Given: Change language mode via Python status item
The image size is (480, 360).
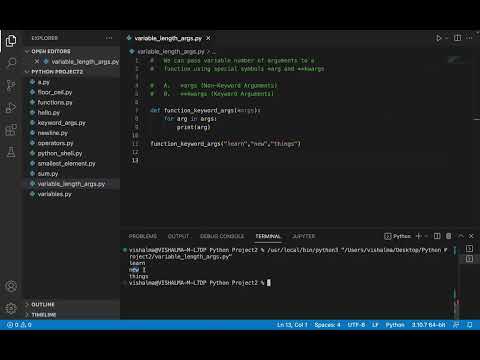Looking at the screenshot, I should coord(395,325).
